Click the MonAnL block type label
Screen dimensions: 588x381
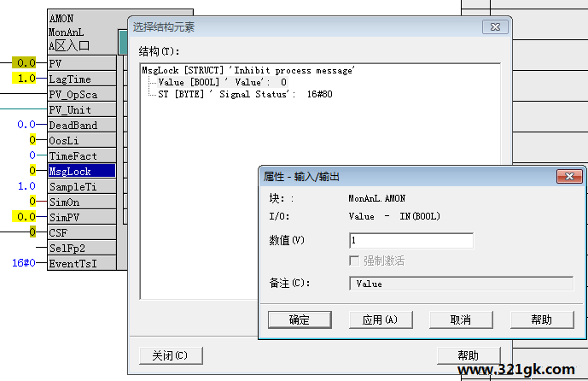click(67, 32)
